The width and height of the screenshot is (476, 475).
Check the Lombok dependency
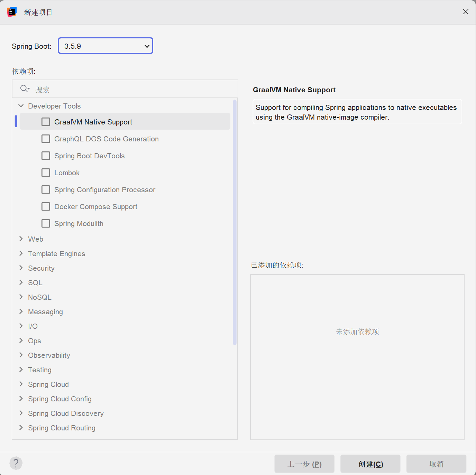[46, 173]
